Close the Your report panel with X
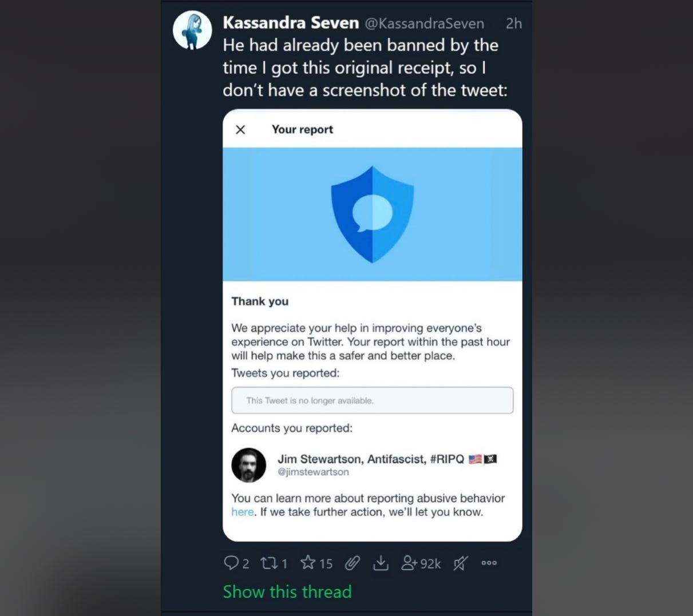 pos(240,130)
